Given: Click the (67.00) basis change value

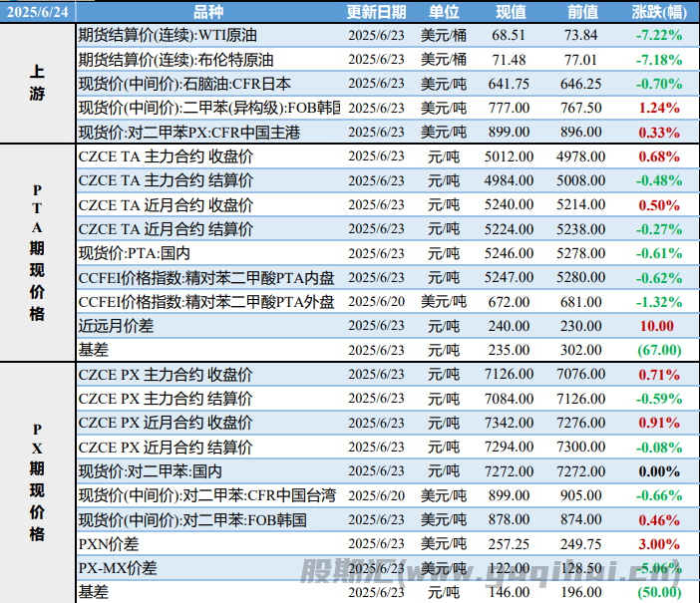Looking at the screenshot, I should (x=658, y=350).
